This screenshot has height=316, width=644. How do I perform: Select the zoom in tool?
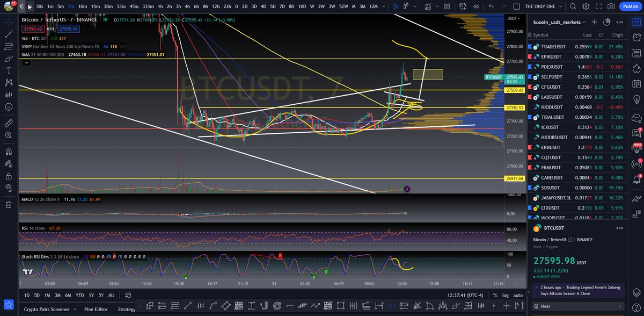[9, 135]
